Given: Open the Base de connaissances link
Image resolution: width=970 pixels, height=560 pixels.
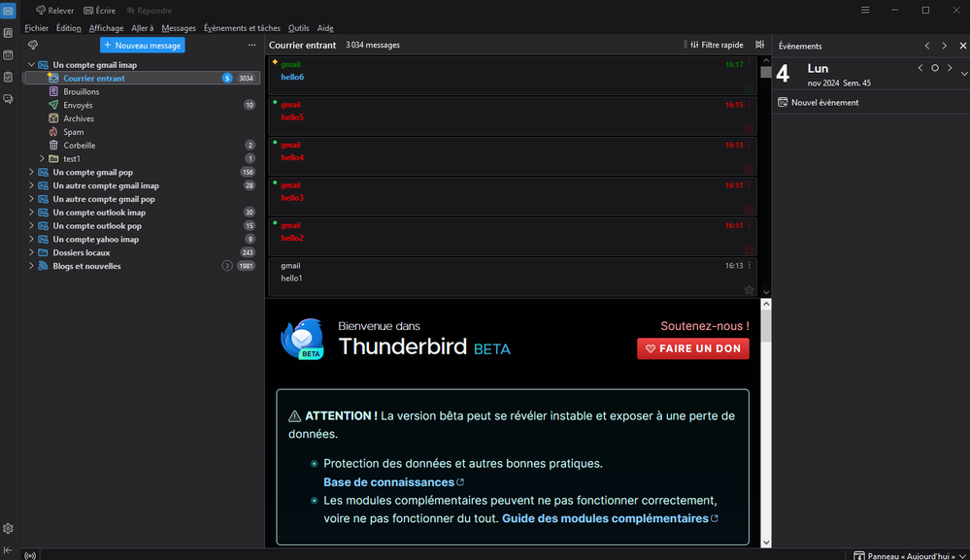Looking at the screenshot, I should coord(388,482).
